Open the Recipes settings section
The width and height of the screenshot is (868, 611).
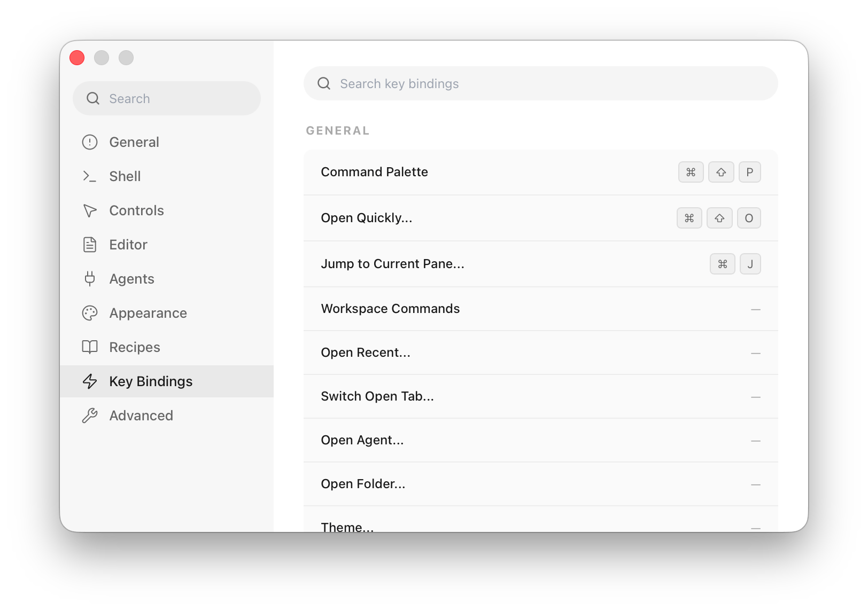pyautogui.click(x=167, y=347)
